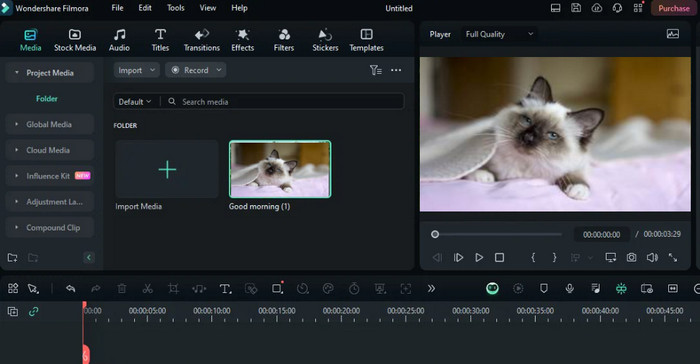Click the mark out bracket icon
This screenshot has height=364, width=700.
tap(554, 257)
